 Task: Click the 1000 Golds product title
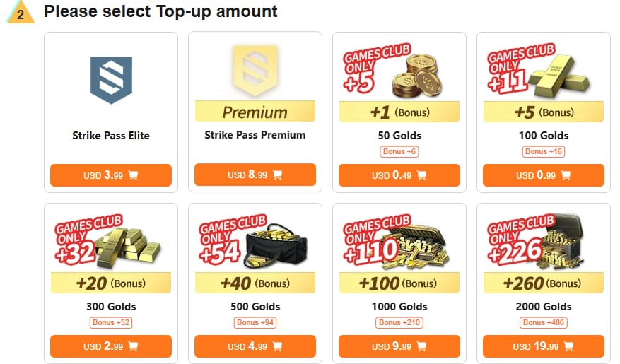399,307
